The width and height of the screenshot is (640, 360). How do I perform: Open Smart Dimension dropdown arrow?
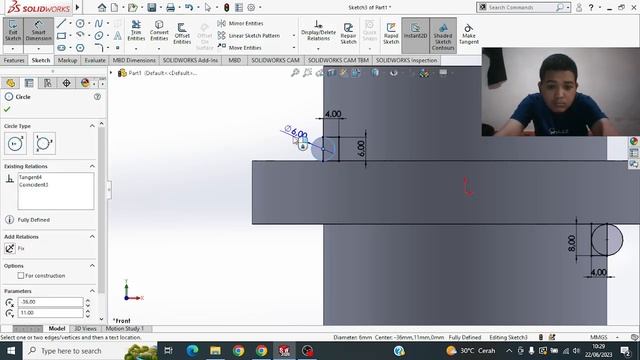38,49
